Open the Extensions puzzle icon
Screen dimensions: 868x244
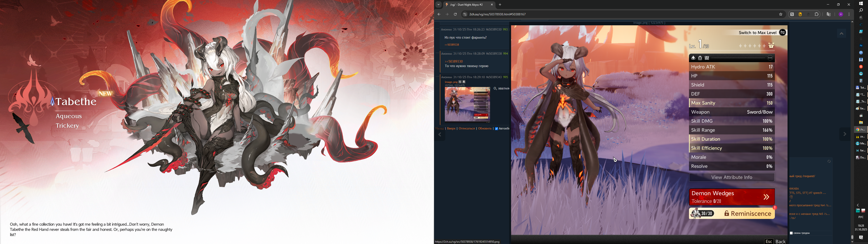[x=817, y=14]
